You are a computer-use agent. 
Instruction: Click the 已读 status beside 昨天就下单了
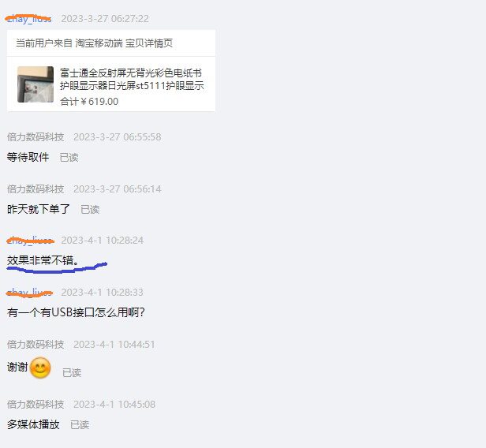pyautogui.click(x=90, y=210)
